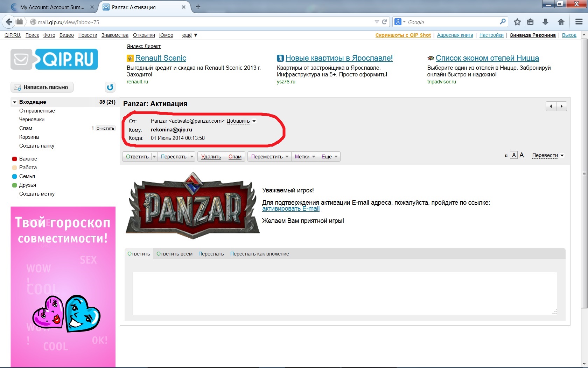Close the My Account tab

pos(92,7)
